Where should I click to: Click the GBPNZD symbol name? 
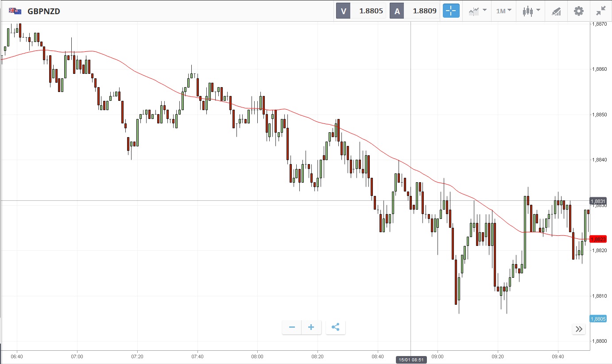click(44, 11)
